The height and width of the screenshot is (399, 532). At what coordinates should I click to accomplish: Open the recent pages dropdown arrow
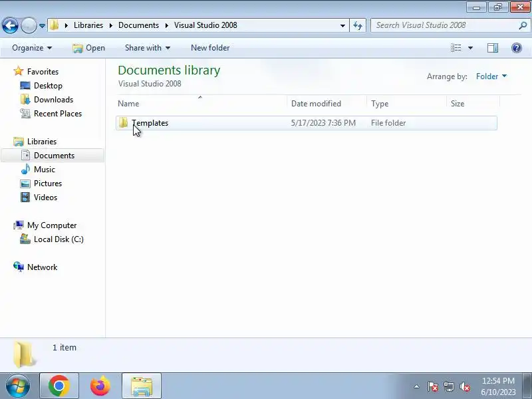(42, 26)
